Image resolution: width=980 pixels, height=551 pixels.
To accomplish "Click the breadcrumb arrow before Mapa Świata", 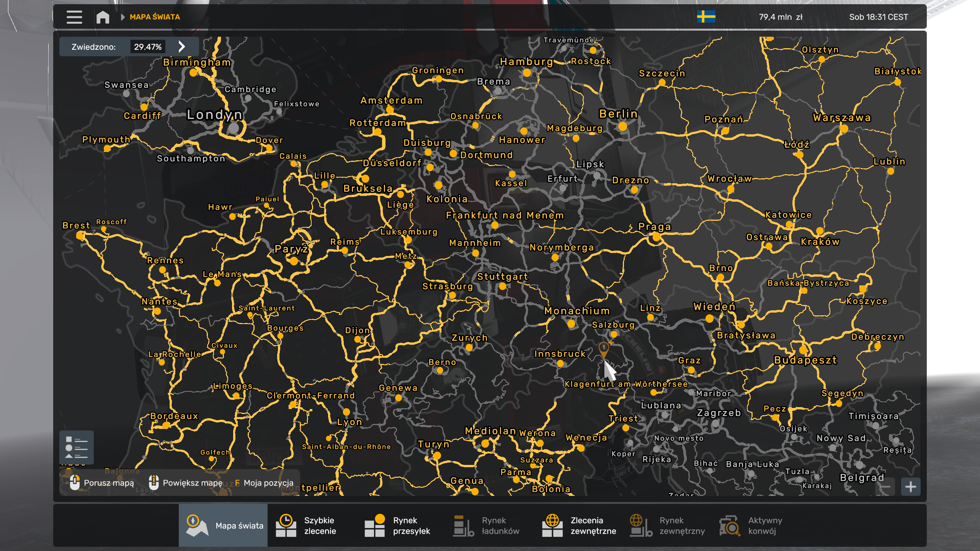I will pyautogui.click(x=122, y=17).
